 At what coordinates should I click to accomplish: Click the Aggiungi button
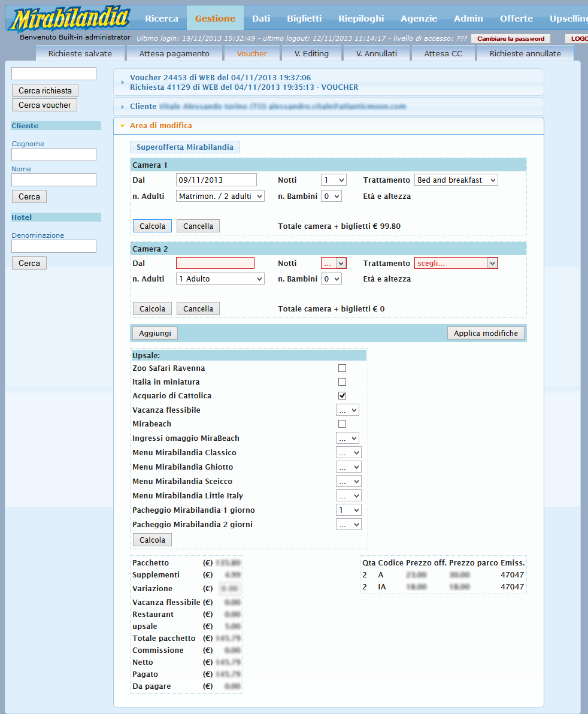[155, 333]
